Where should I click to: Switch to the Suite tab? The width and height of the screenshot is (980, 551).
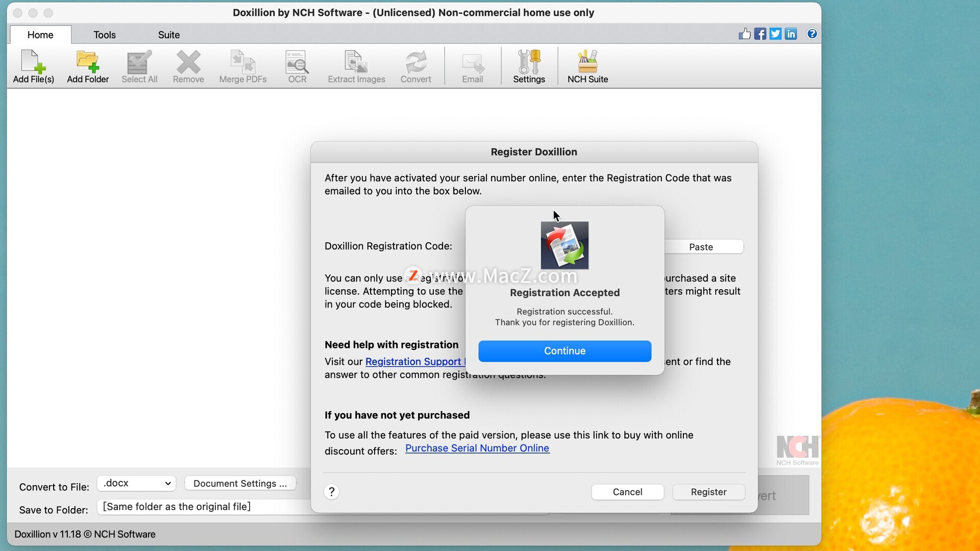[x=169, y=35]
